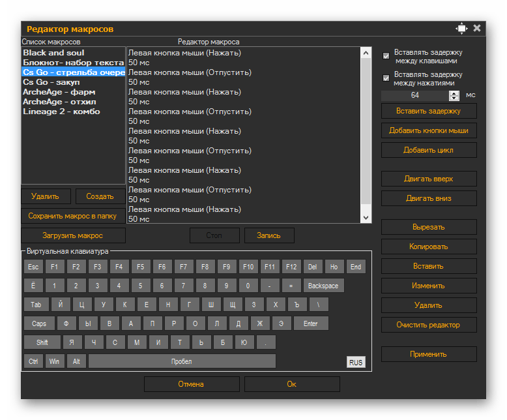Select first line Левая кнопка мыши (Нажать)

click(244, 53)
